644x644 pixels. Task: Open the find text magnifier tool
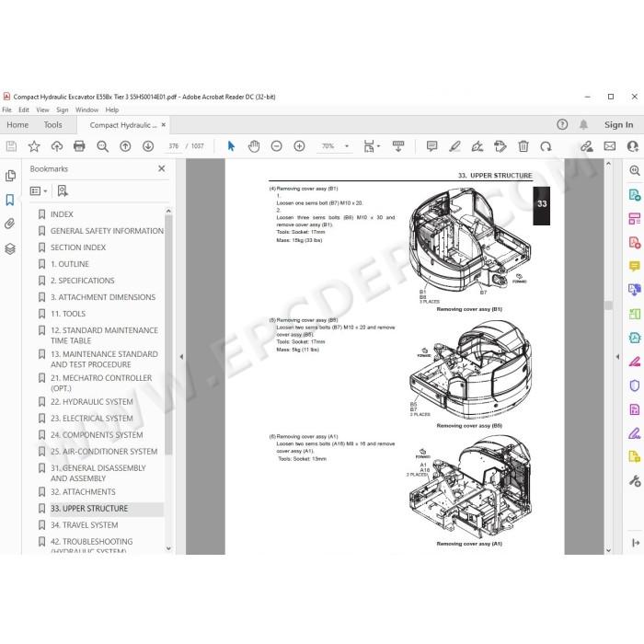(x=102, y=146)
